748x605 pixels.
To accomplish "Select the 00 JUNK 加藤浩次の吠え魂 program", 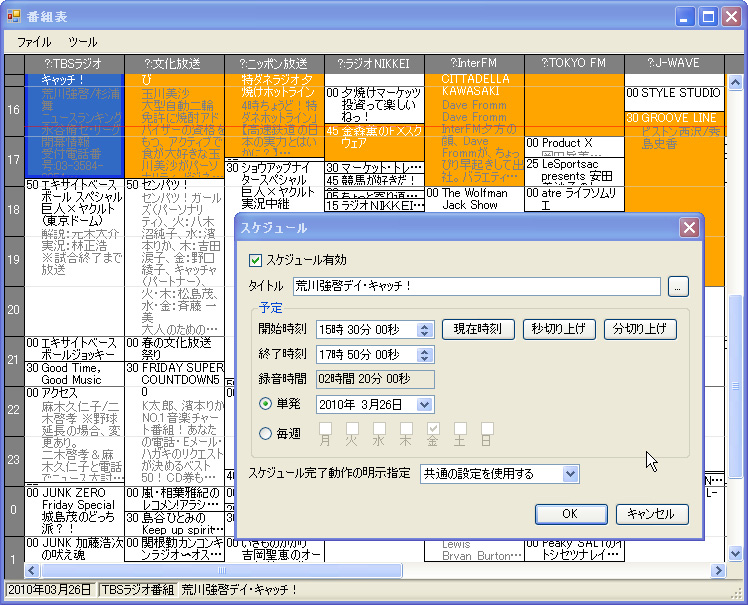I will coord(74,549).
